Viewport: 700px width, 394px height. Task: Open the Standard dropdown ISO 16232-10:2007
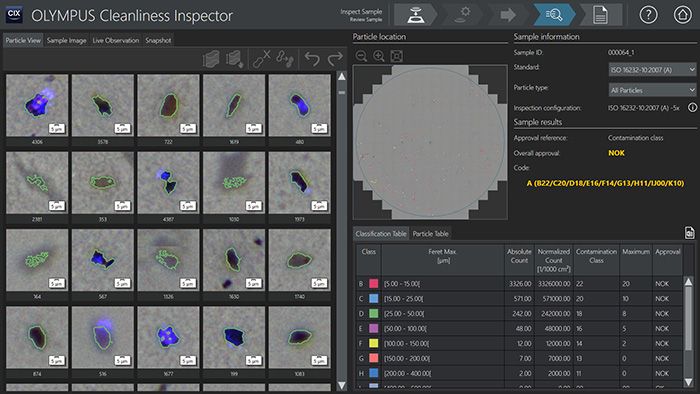pos(652,70)
